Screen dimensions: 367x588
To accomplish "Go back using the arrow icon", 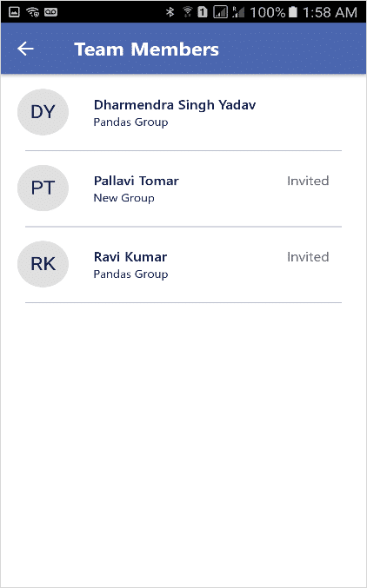I will pos(25,49).
